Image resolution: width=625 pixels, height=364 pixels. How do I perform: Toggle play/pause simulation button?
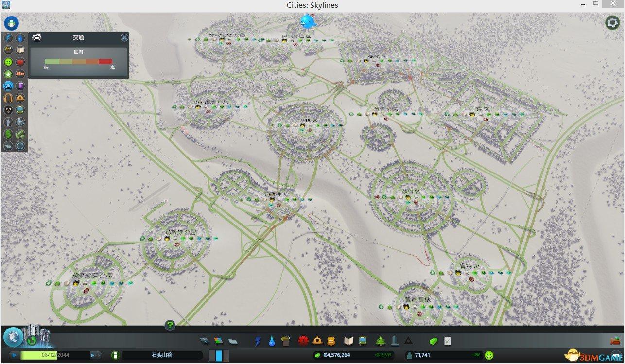15,355
